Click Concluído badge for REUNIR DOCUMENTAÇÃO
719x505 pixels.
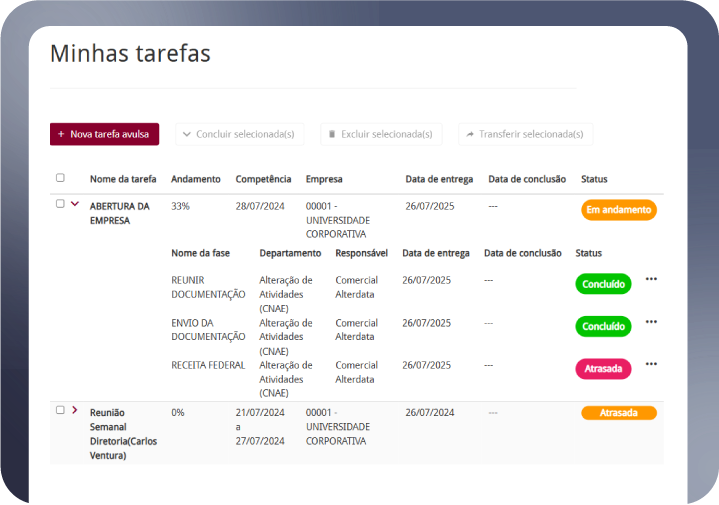[603, 284]
